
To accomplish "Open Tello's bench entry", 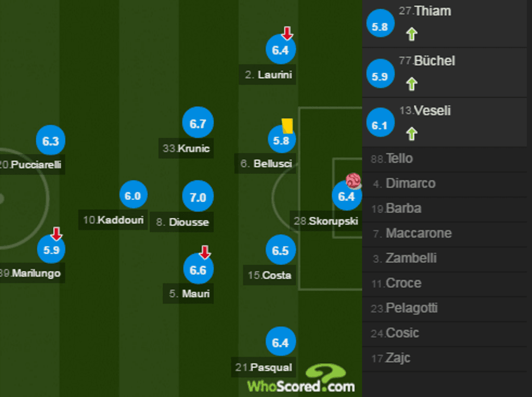I will (x=398, y=158).
